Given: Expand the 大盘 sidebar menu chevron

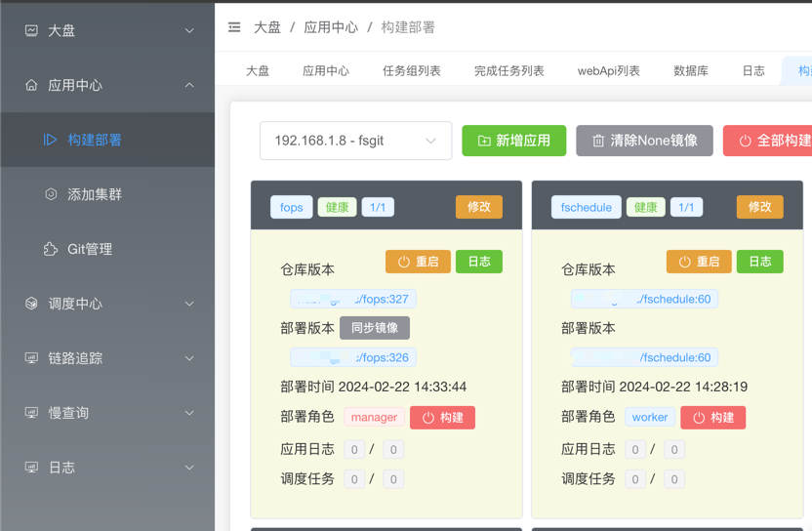Looking at the screenshot, I should tap(189, 31).
